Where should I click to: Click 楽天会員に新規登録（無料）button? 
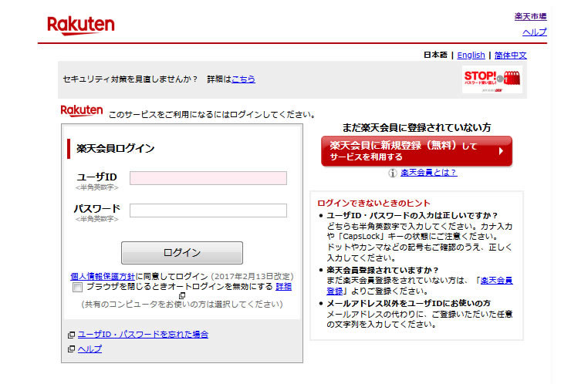[417, 151]
